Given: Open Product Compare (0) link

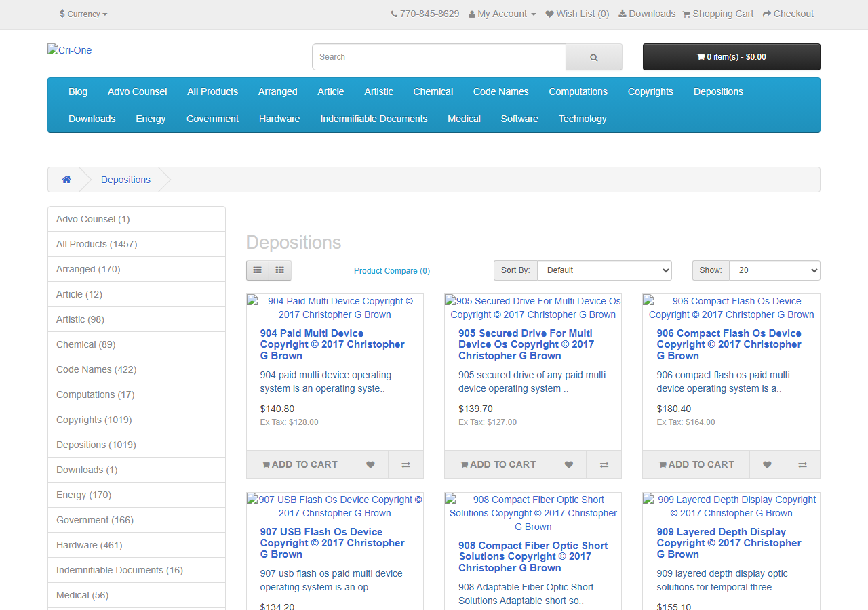Looking at the screenshot, I should point(392,271).
